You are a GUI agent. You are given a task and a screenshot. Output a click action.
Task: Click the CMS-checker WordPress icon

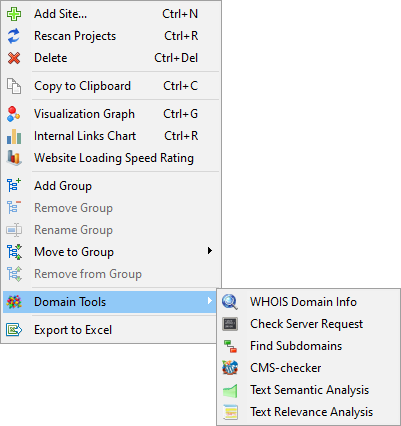[230, 368]
